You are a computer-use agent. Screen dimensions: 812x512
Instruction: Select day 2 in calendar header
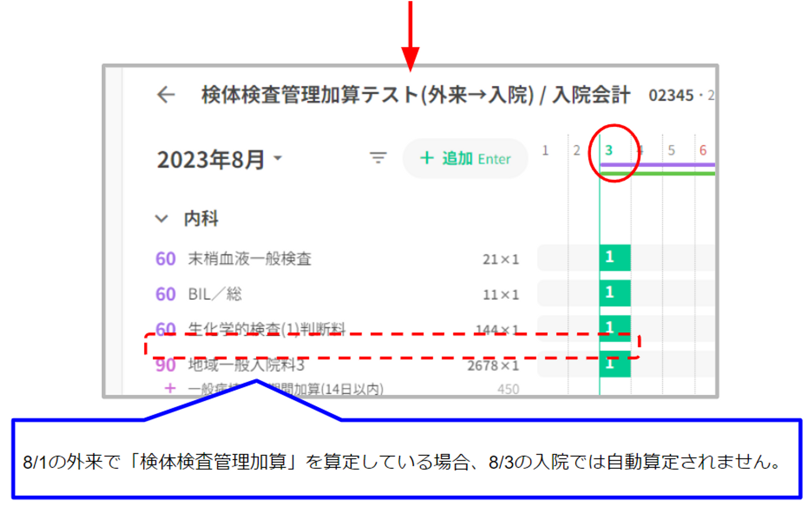click(x=577, y=151)
